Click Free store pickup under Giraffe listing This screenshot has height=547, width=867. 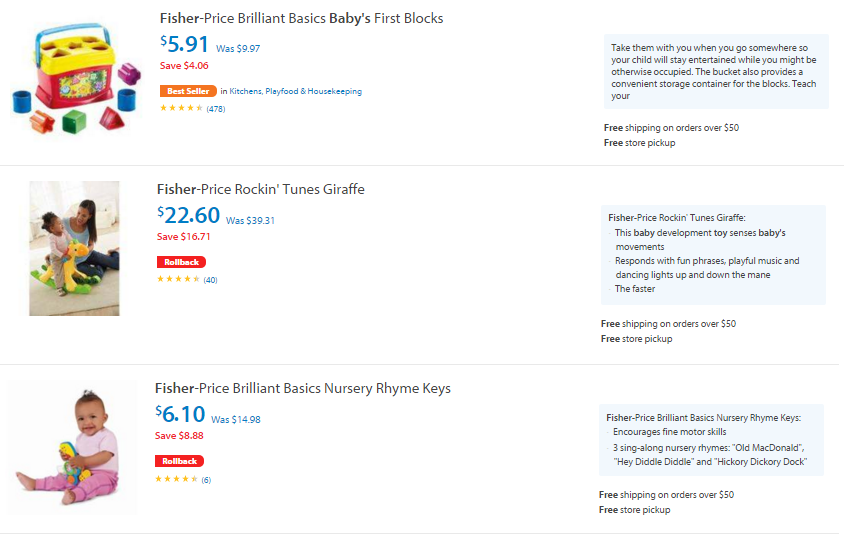point(636,338)
